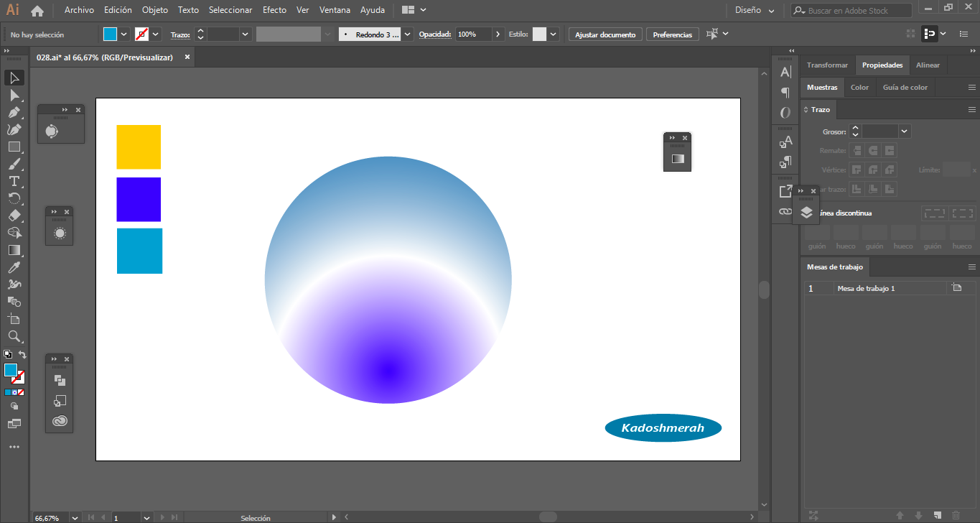Reset default fill and stroke icon
This screenshot has width=980, height=523.
tap(7, 355)
